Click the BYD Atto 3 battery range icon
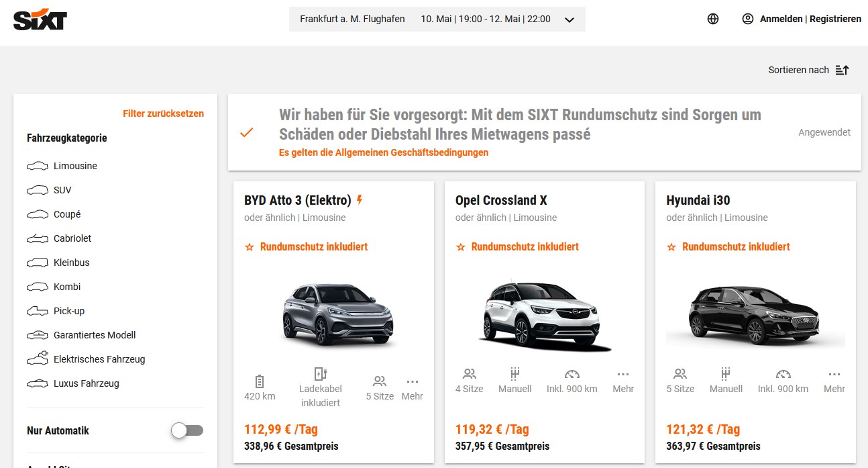Screen dimensions: 868x468 (x=260, y=381)
